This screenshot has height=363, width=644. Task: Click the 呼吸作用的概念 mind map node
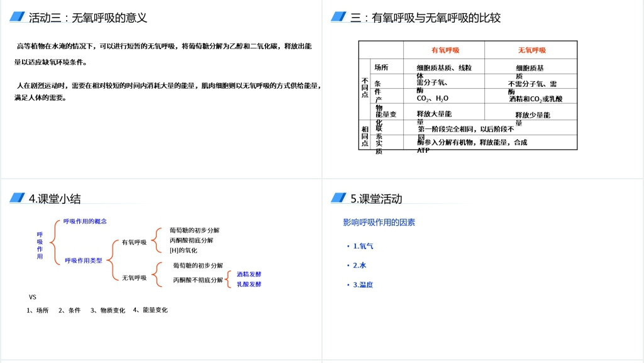click(85, 221)
